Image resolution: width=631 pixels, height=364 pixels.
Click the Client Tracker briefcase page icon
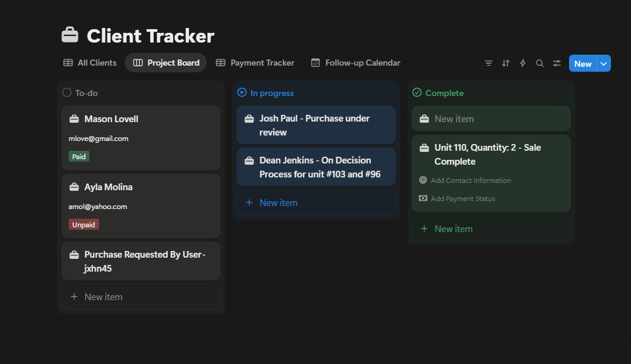coord(71,35)
